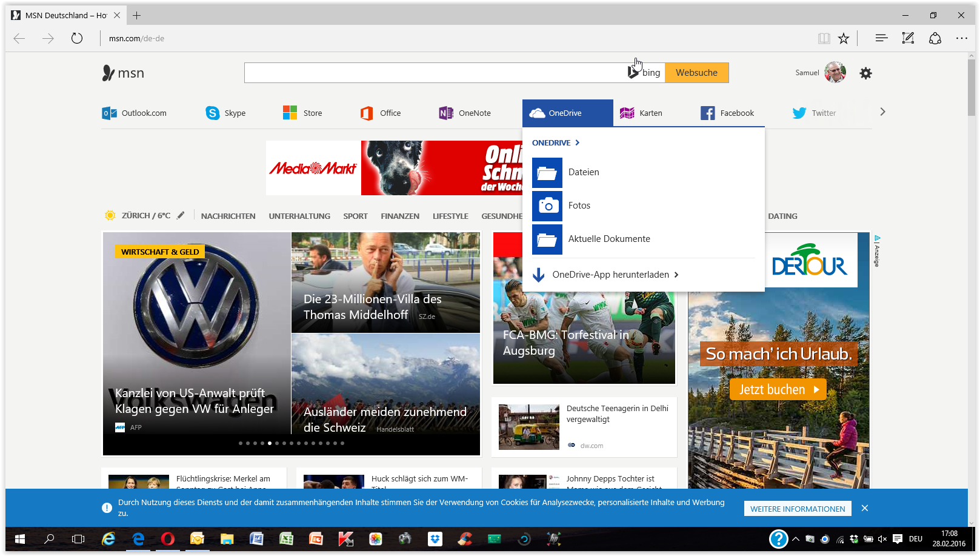Open Aktuelle Dokumente in OneDrive menu
This screenshot has width=980, height=556.
(591, 239)
